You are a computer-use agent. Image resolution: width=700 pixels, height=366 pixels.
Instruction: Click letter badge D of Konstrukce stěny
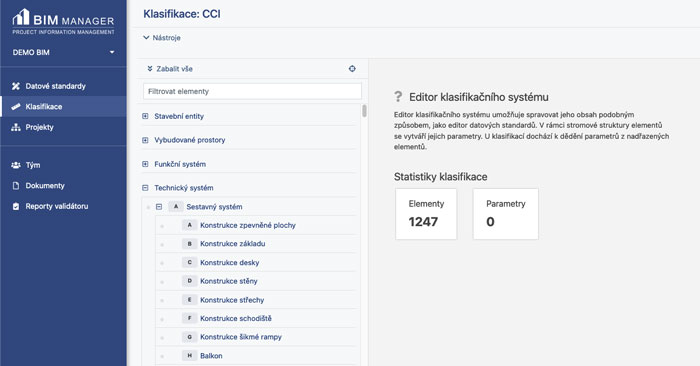click(189, 281)
